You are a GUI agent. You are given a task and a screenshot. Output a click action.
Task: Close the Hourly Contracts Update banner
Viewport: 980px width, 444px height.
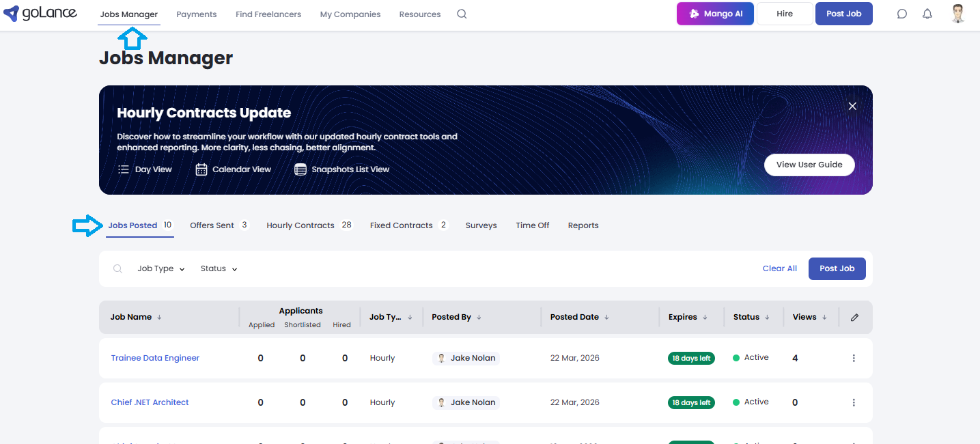coord(852,106)
